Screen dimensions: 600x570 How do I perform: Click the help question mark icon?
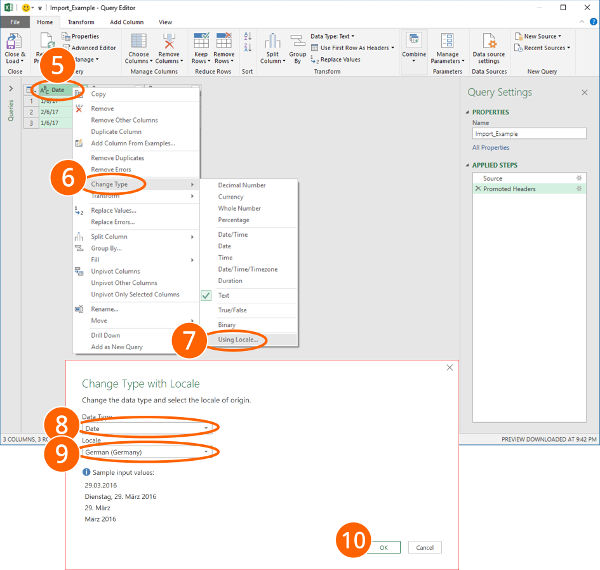pyautogui.click(x=593, y=22)
